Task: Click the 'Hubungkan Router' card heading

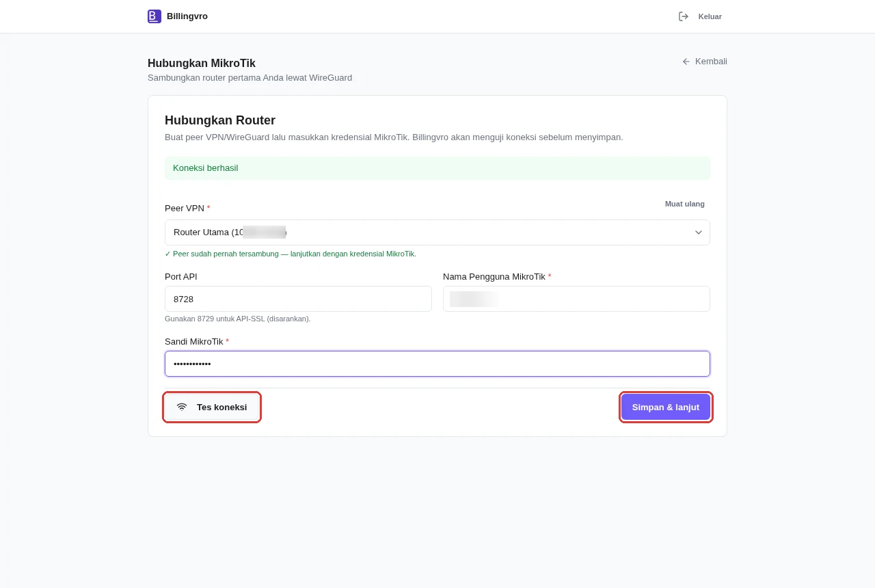Action: [220, 120]
